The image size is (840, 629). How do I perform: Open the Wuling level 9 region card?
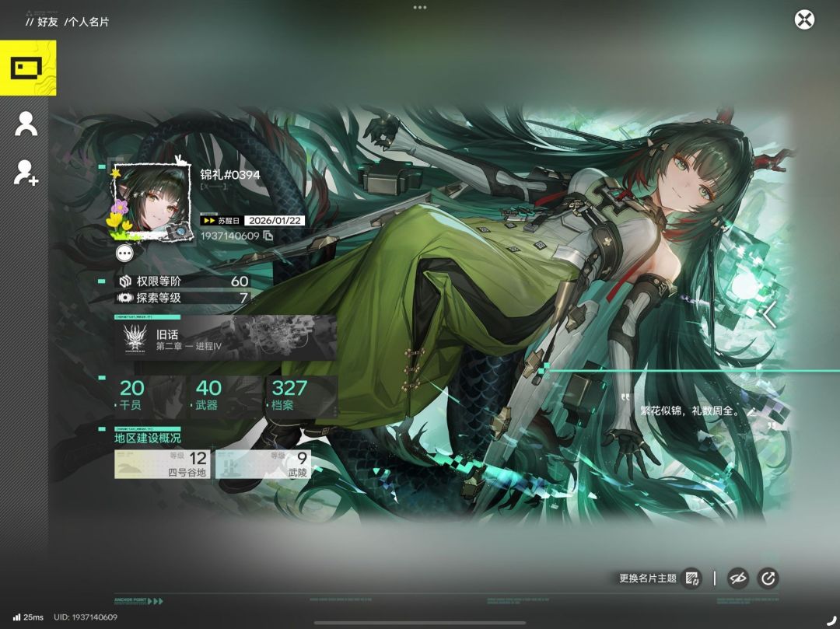pos(263,463)
